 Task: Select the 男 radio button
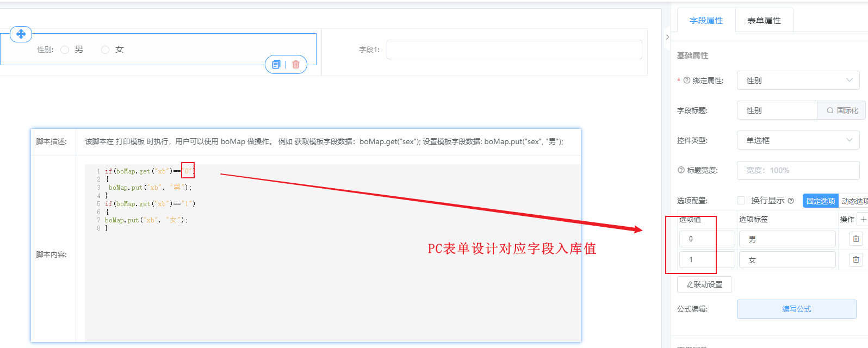(x=65, y=49)
